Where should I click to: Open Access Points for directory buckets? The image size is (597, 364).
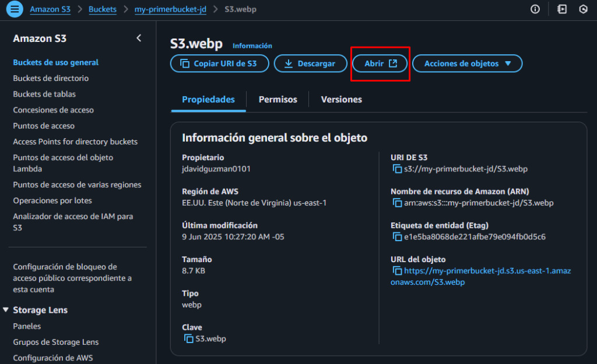75,142
